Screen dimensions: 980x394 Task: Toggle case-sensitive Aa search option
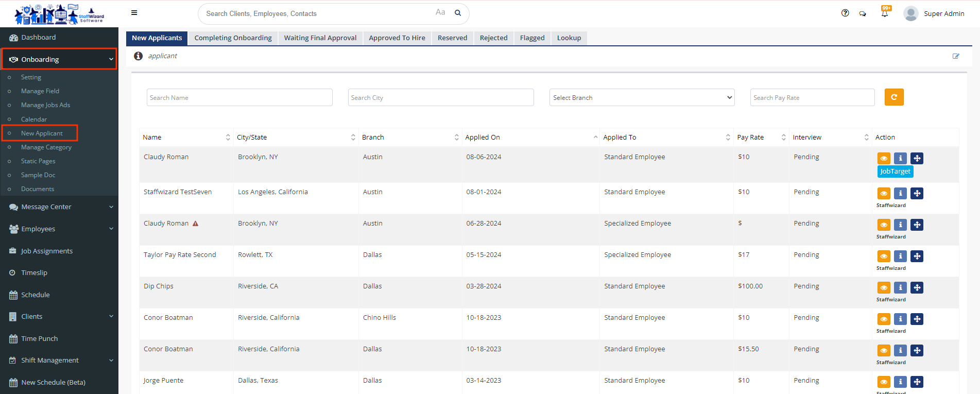point(440,12)
